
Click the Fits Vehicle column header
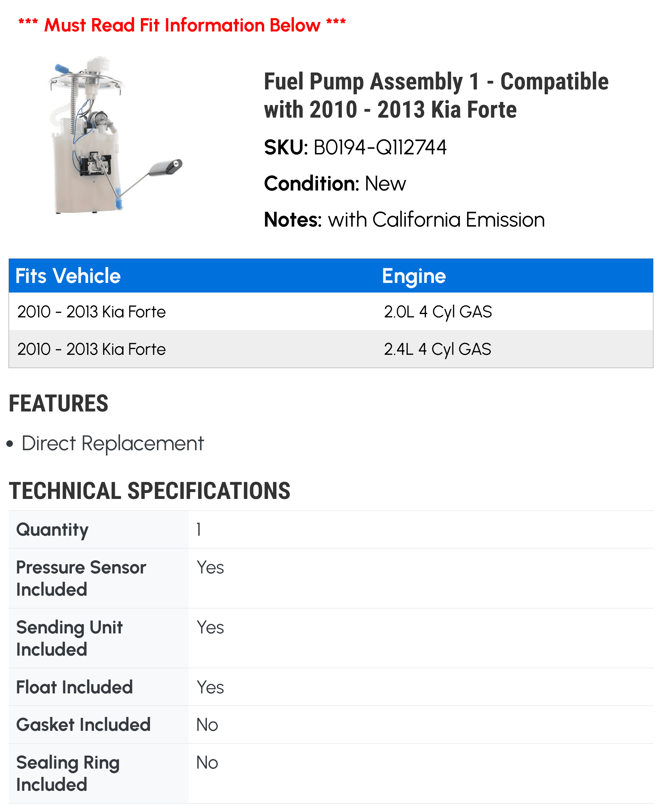pyautogui.click(x=68, y=276)
